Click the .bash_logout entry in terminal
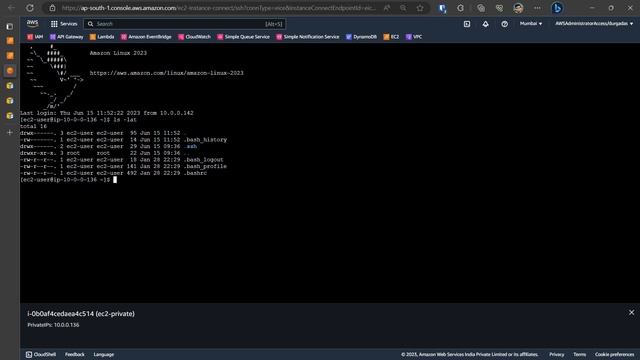This screenshot has height=360, width=640. 204,160
